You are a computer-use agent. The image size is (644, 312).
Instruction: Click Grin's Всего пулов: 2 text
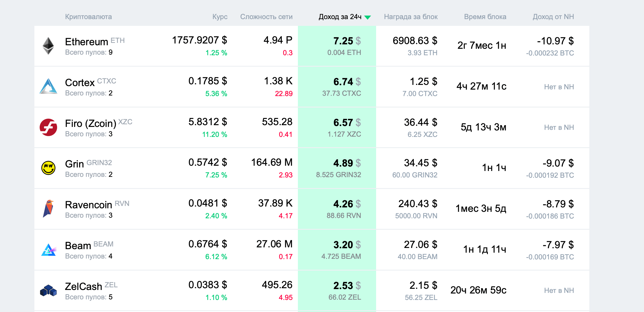[x=89, y=175]
